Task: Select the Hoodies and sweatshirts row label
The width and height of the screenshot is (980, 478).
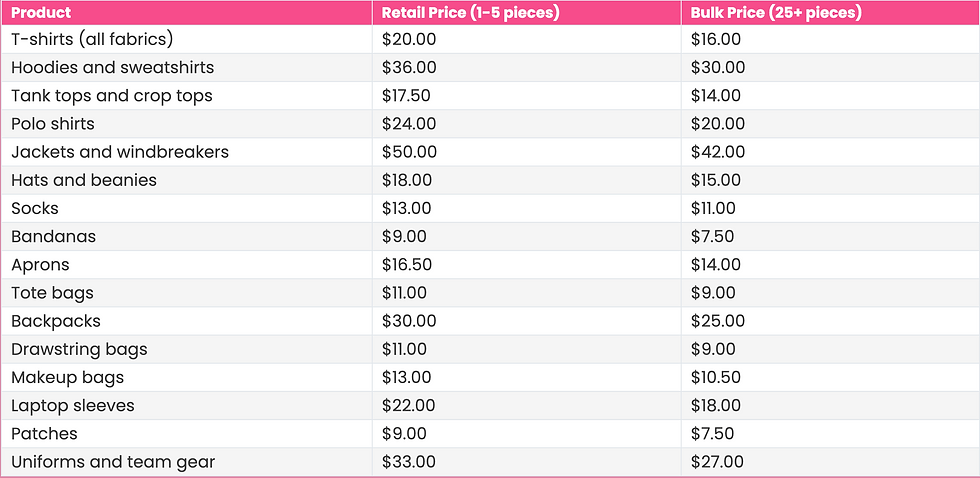Action: click(112, 67)
